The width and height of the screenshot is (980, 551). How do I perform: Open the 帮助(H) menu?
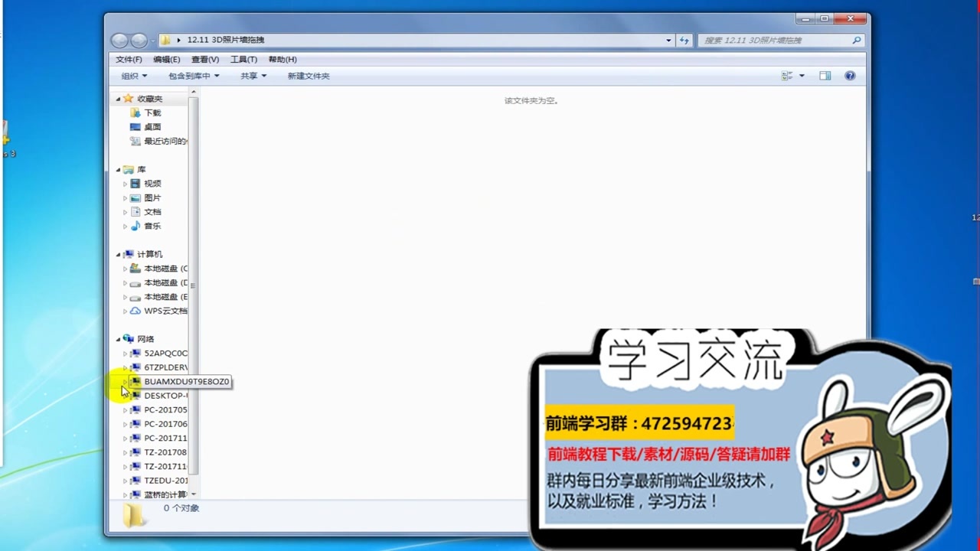pyautogui.click(x=283, y=59)
